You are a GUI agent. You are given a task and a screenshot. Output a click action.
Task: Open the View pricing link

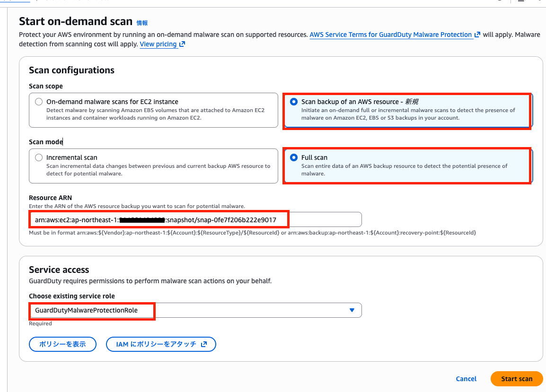click(158, 44)
